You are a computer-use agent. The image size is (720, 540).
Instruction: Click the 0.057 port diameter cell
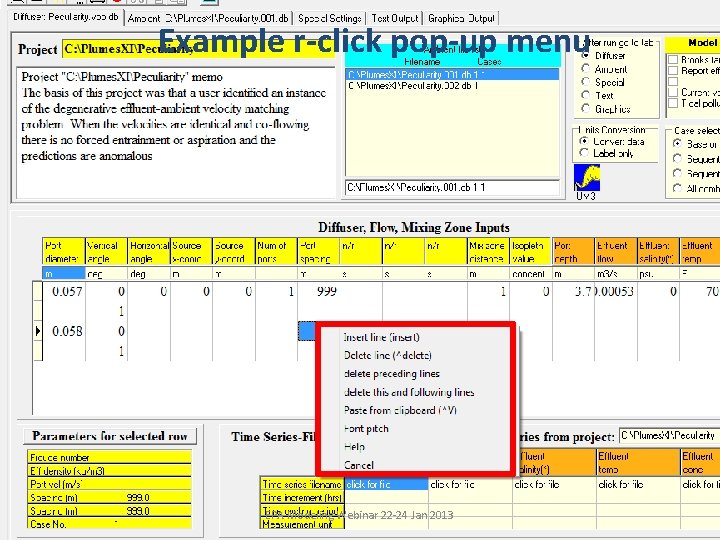pyautogui.click(x=64, y=291)
